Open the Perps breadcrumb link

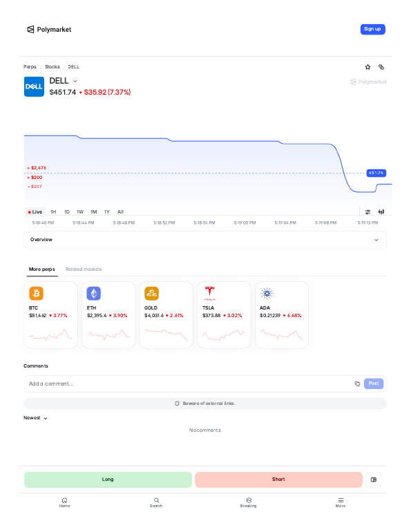pos(30,67)
